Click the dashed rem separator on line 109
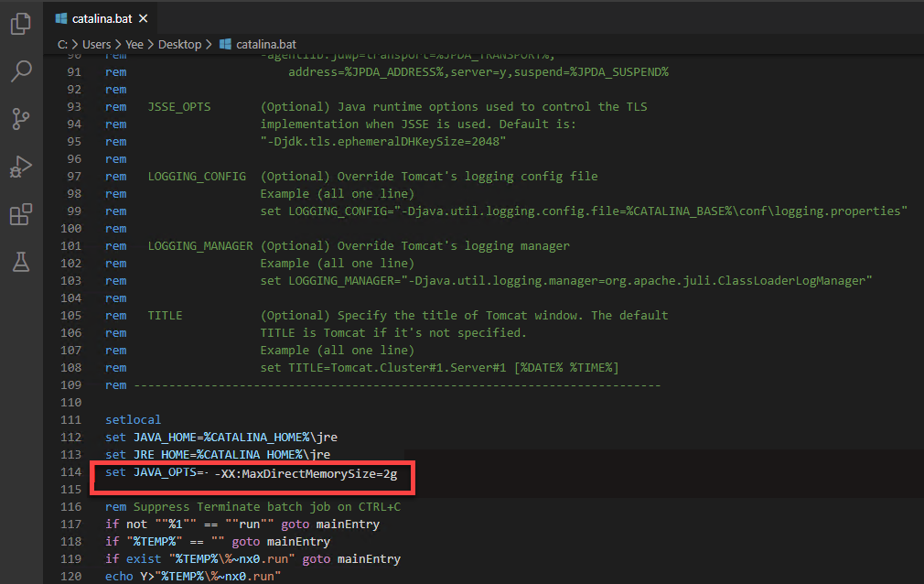The image size is (924, 584). [x=397, y=385]
